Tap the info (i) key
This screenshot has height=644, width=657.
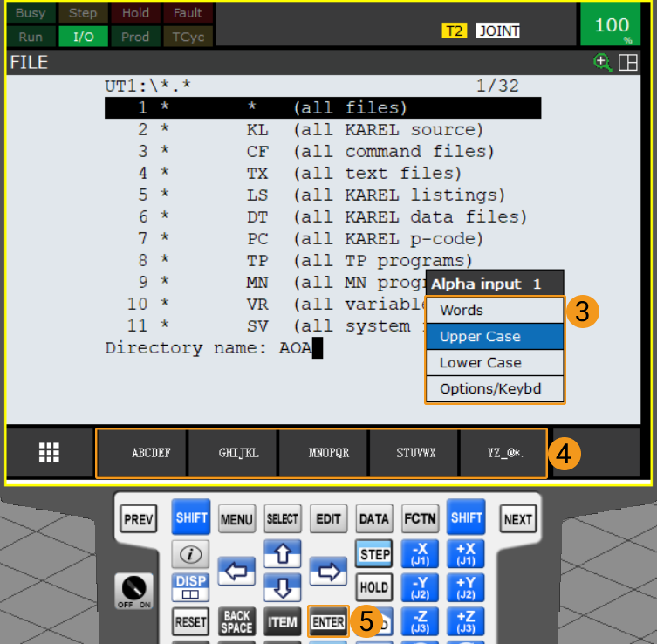pyautogui.click(x=191, y=554)
